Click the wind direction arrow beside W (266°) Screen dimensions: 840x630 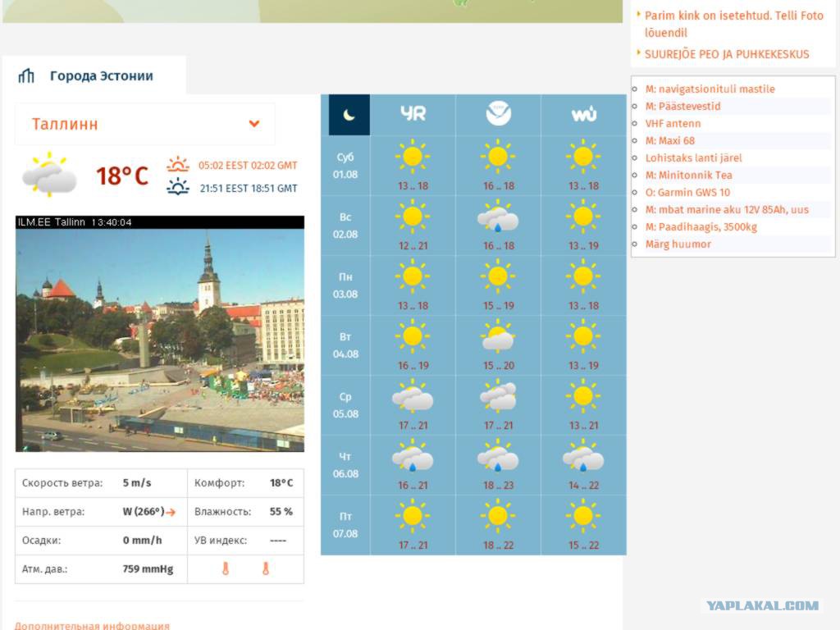pyautogui.click(x=171, y=512)
